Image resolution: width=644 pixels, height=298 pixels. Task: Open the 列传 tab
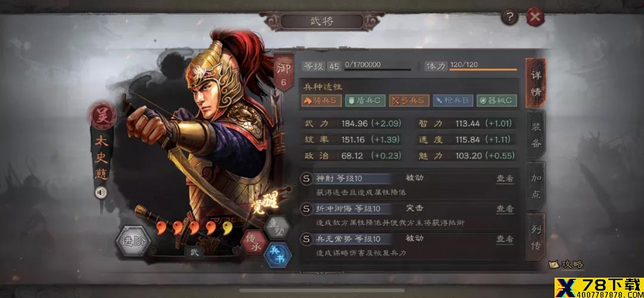(x=536, y=236)
